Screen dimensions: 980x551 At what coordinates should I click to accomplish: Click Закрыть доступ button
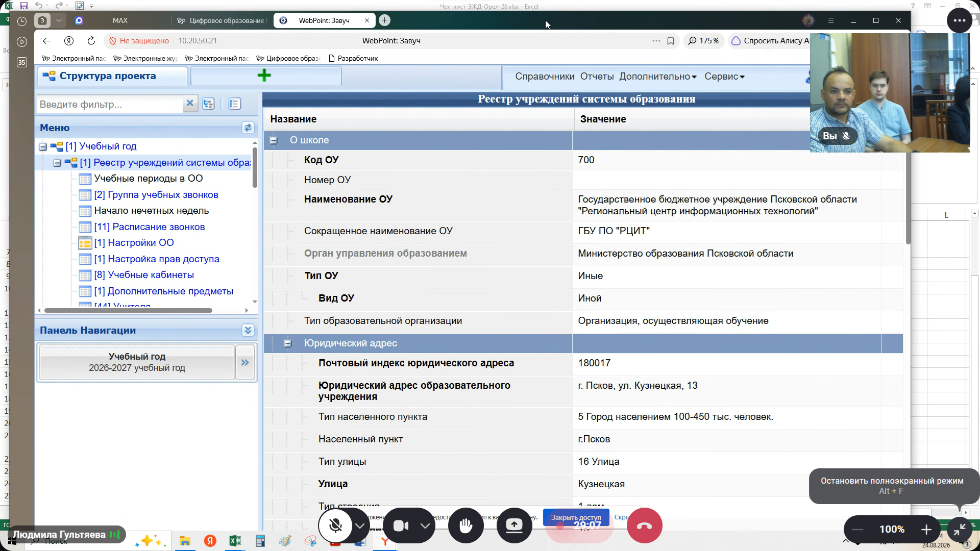click(x=576, y=517)
